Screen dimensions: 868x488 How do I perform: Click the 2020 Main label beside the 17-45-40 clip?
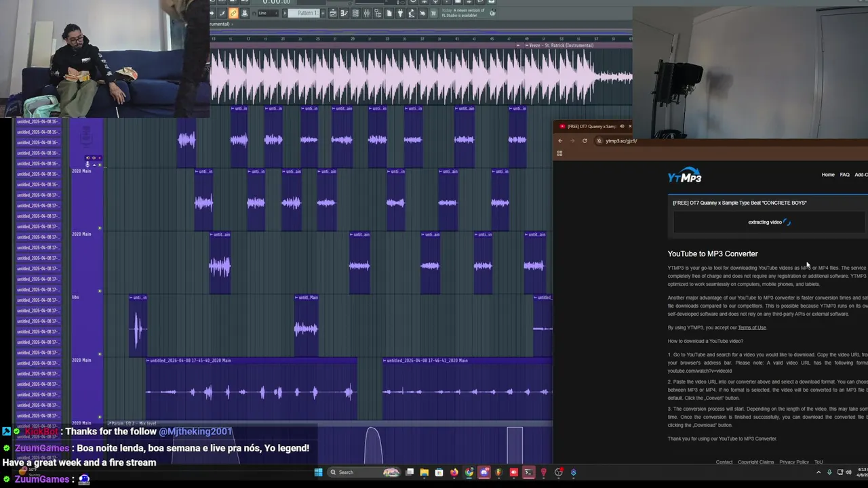tap(81, 360)
